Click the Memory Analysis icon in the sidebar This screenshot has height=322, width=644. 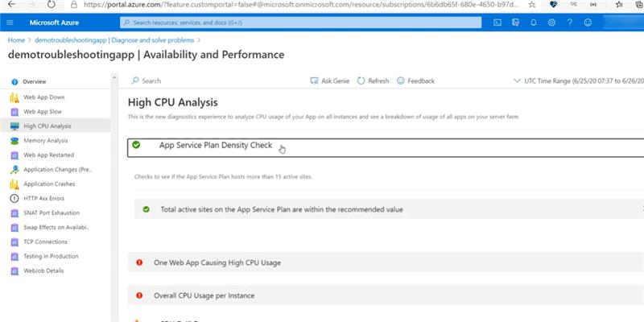point(14,140)
